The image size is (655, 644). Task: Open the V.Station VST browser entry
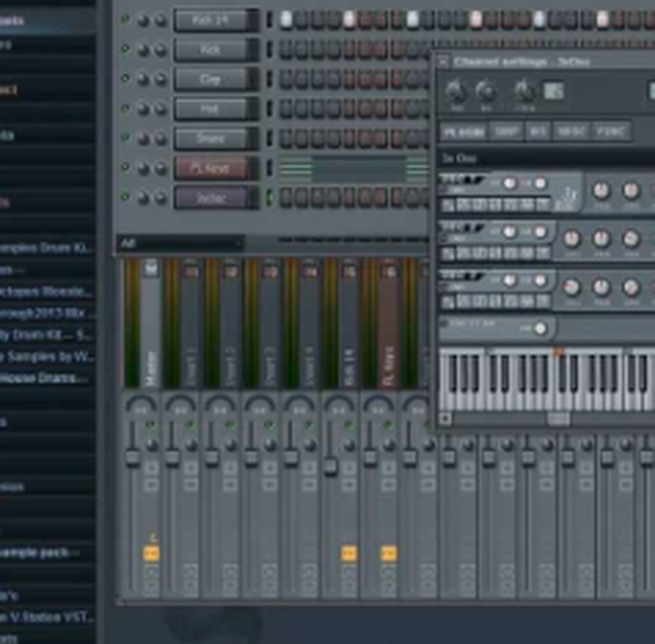(48, 617)
